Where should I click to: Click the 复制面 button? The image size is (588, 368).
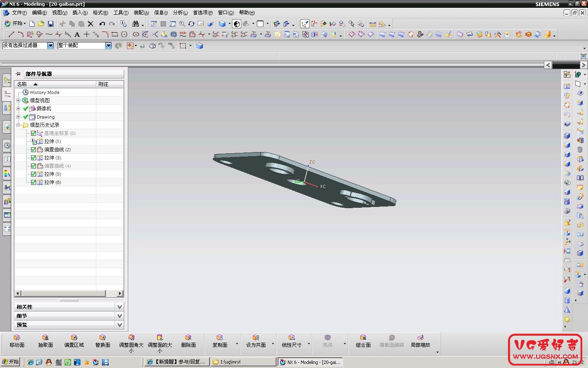[220, 341]
